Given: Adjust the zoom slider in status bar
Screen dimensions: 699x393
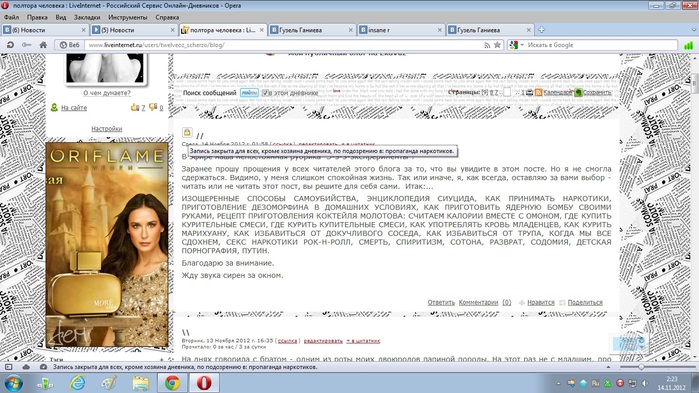Looking at the screenshot, I should (x=641, y=367).
